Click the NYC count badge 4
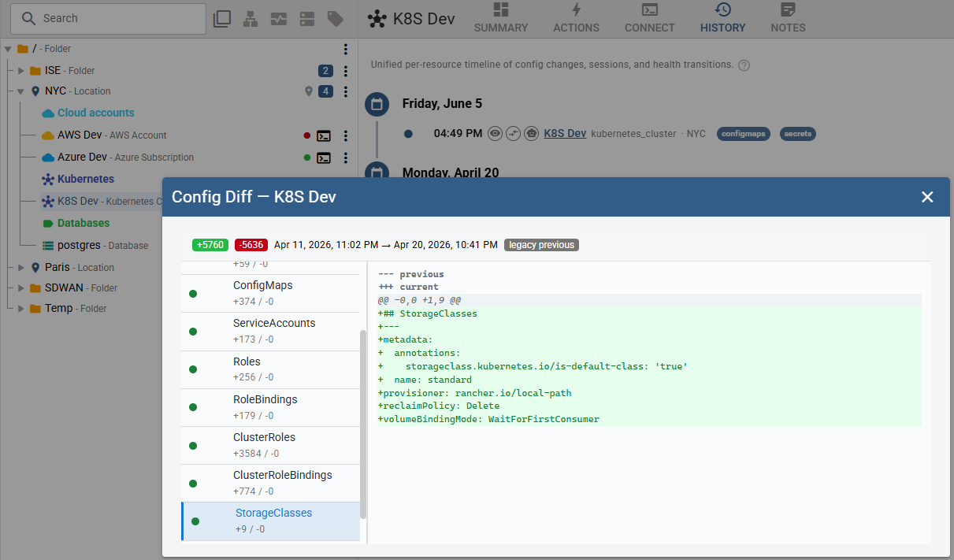954x560 pixels. point(325,91)
